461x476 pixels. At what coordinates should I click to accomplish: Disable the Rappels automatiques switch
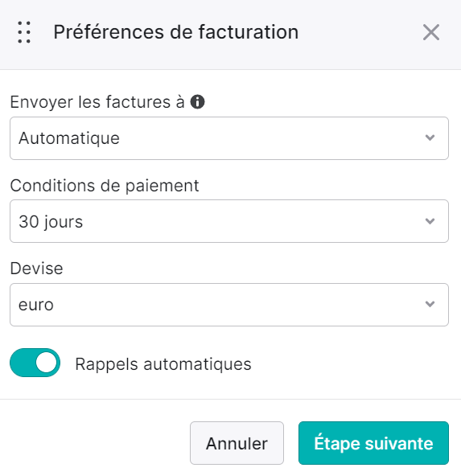pos(35,363)
